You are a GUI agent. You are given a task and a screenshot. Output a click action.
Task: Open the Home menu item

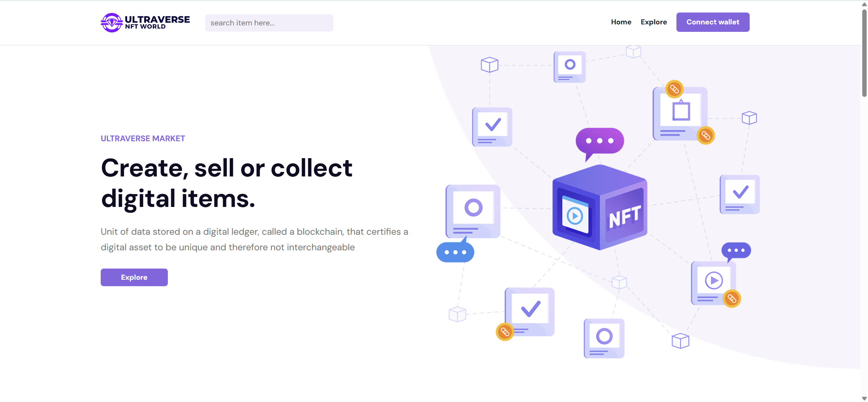(x=621, y=22)
